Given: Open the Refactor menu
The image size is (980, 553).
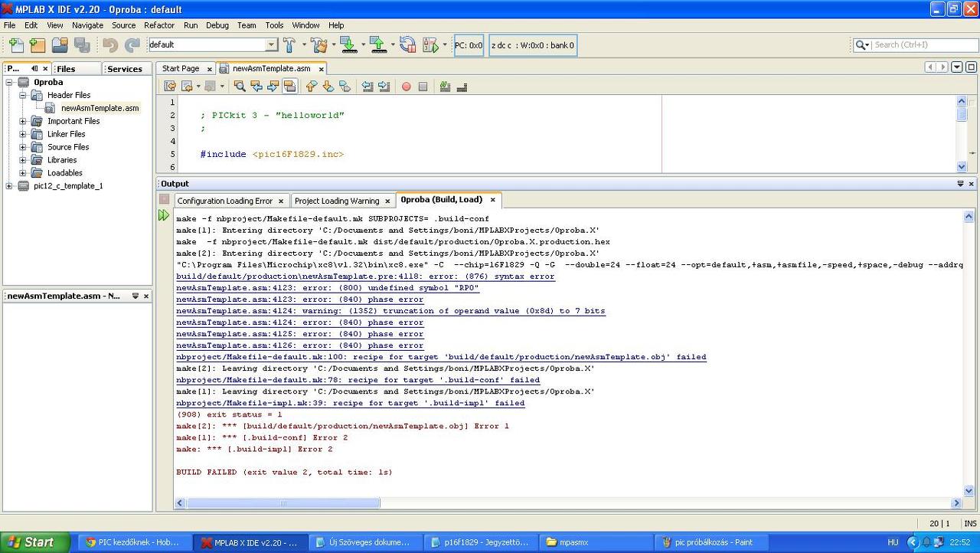Looking at the screenshot, I should pyautogui.click(x=159, y=25).
